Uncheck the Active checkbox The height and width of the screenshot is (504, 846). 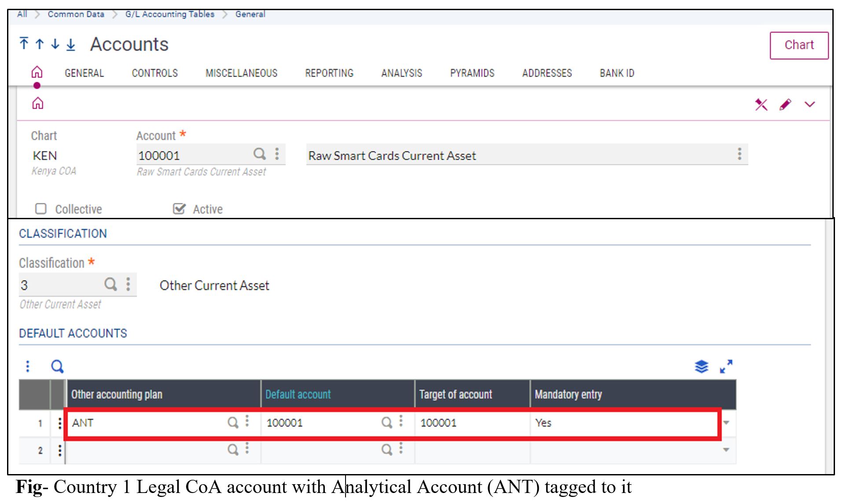pos(179,208)
